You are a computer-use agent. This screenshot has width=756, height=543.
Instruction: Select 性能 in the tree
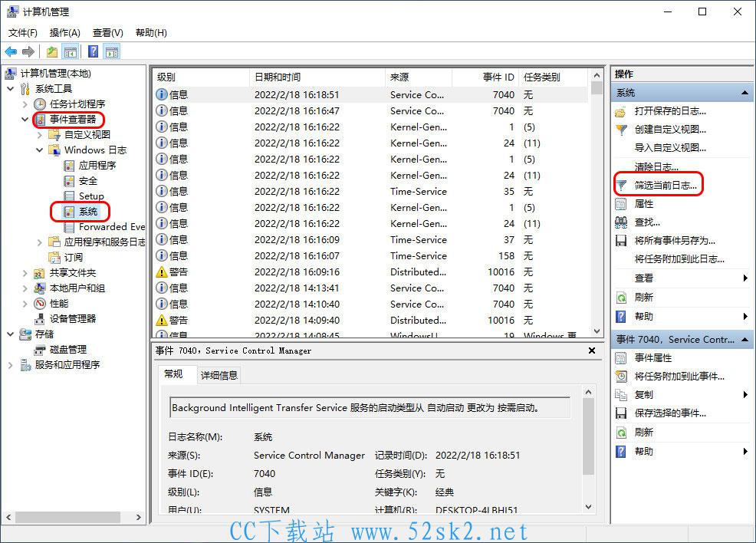59,304
